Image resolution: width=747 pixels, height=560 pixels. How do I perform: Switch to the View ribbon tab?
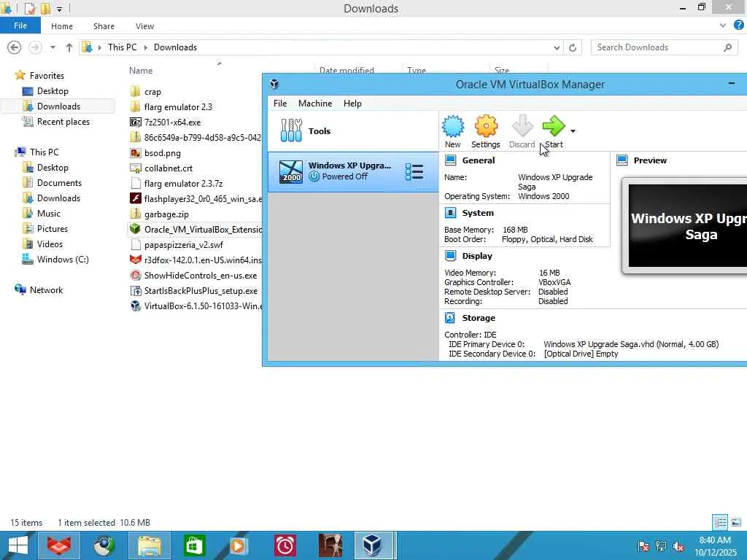point(144,26)
